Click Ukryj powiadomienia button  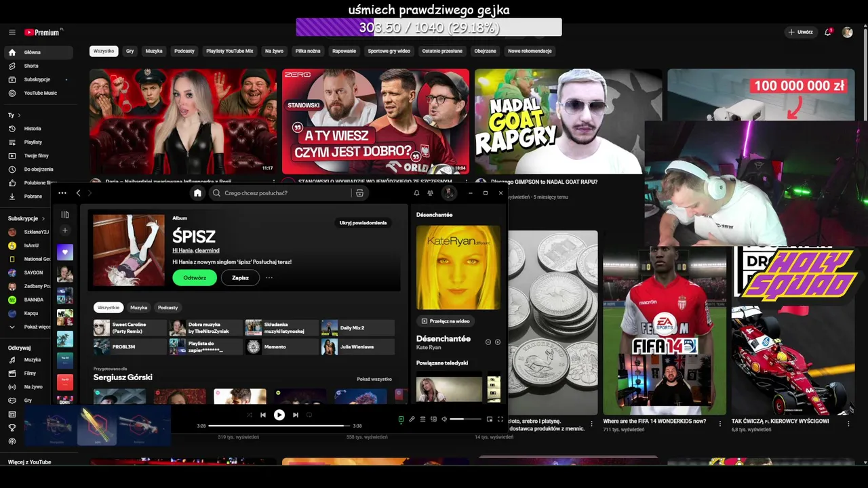coord(363,222)
